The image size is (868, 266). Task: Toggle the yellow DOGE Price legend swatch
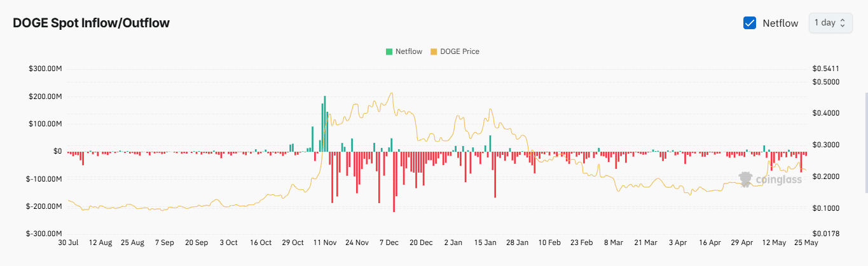[434, 51]
